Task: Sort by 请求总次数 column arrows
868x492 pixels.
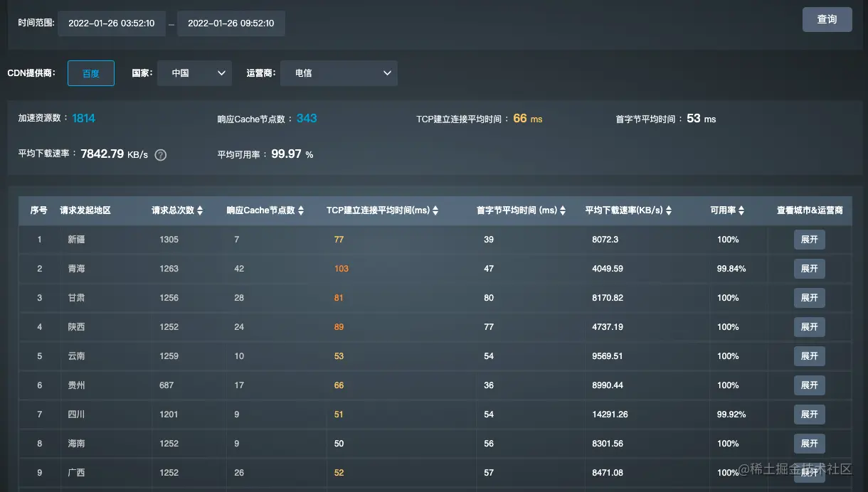Action: 200,210
